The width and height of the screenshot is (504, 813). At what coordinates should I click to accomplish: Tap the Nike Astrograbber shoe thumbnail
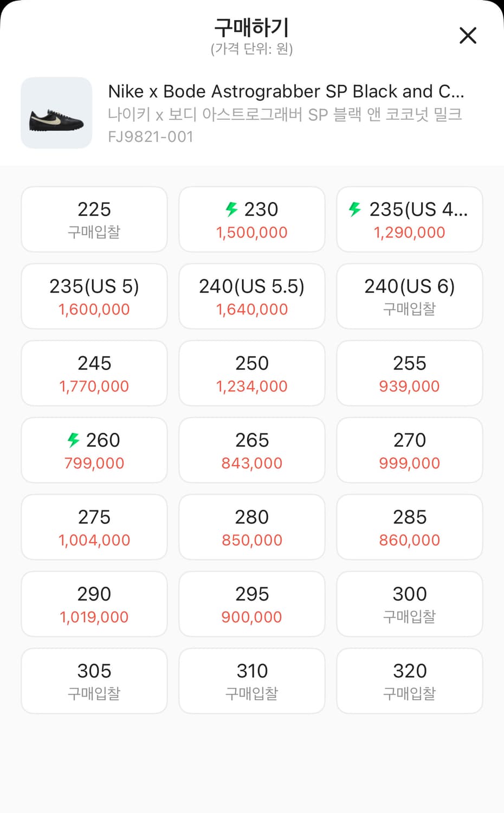coord(56,113)
